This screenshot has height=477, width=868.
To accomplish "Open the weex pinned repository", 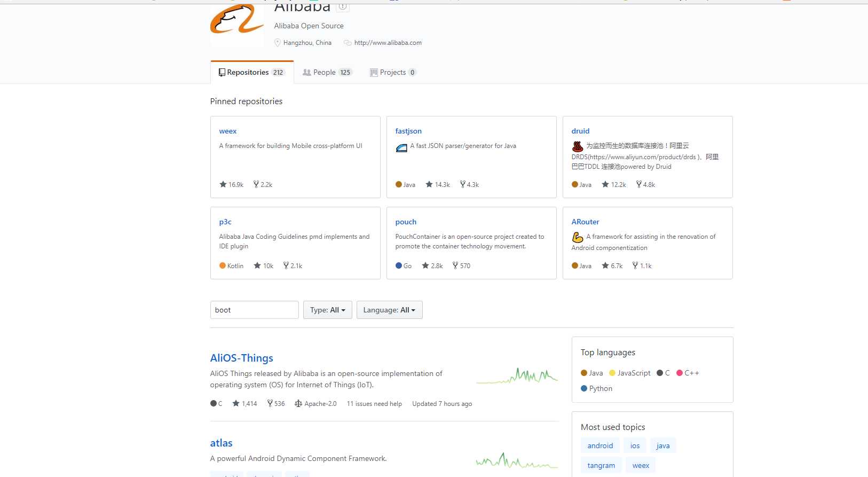I will tap(227, 131).
